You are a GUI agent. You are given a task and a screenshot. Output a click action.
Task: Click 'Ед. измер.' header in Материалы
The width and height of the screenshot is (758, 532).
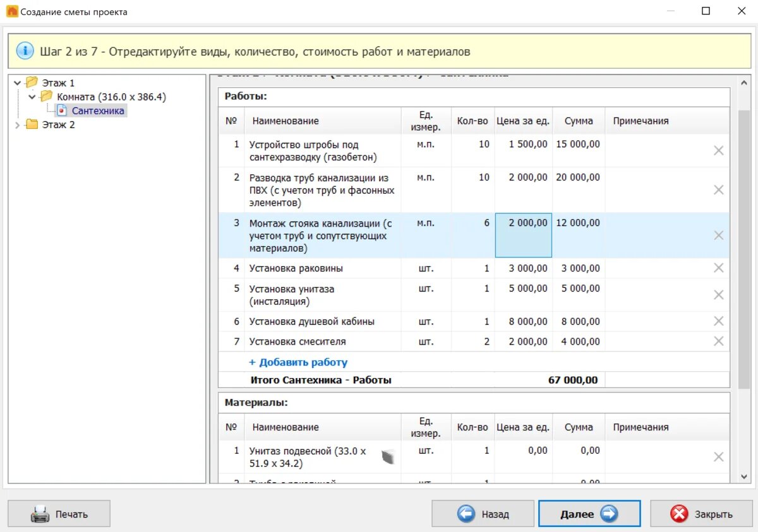pyautogui.click(x=426, y=427)
